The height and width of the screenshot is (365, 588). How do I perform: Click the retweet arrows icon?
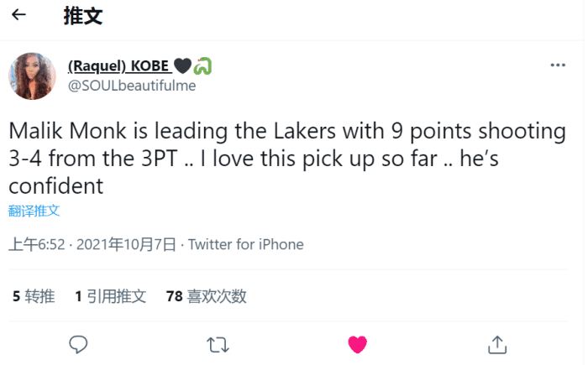[x=218, y=344]
